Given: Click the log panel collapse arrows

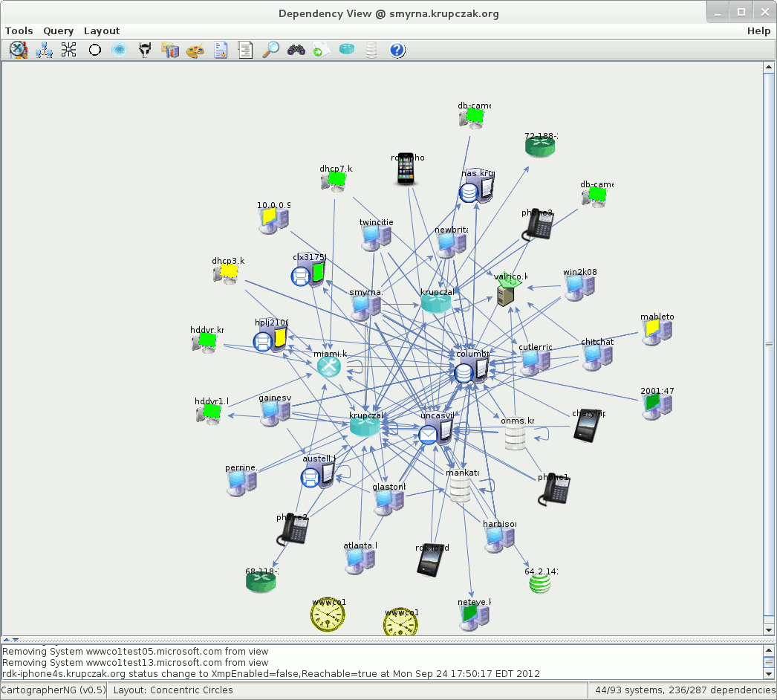Looking at the screenshot, I should [10, 640].
